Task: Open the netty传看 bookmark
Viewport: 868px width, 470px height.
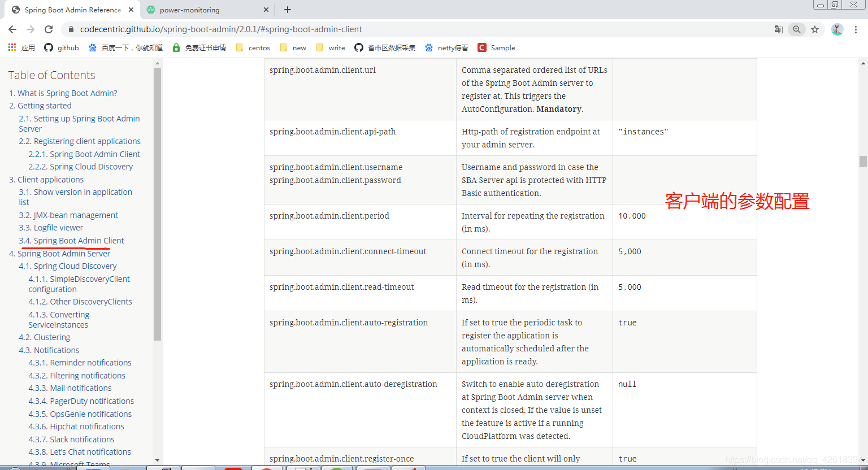Action: coord(446,48)
